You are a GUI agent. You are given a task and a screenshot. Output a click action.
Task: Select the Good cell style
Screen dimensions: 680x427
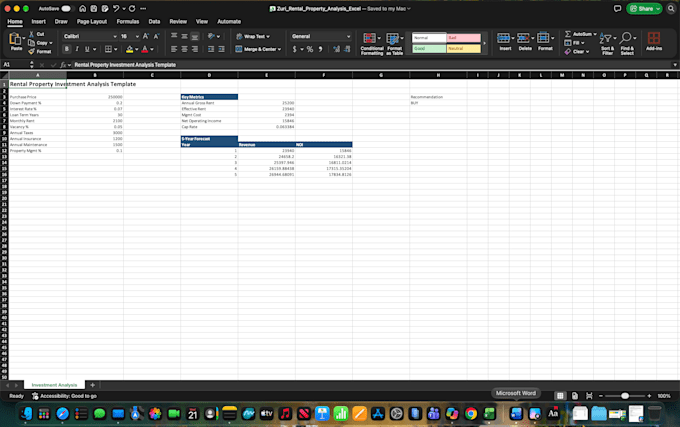coord(429,49)
